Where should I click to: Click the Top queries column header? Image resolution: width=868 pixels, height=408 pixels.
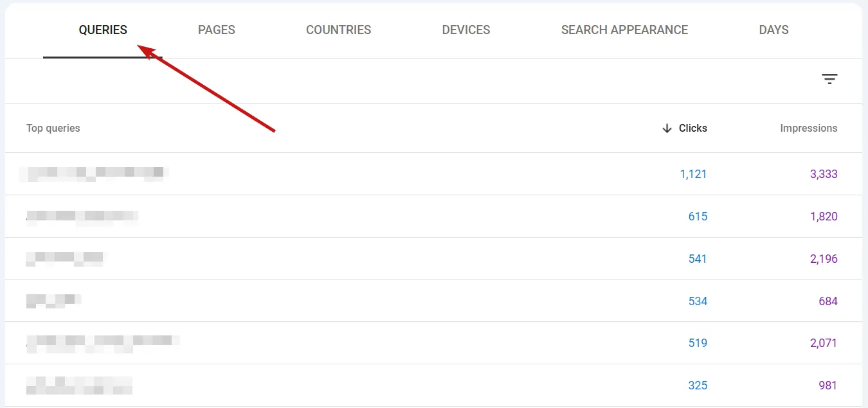pos(53,128)
